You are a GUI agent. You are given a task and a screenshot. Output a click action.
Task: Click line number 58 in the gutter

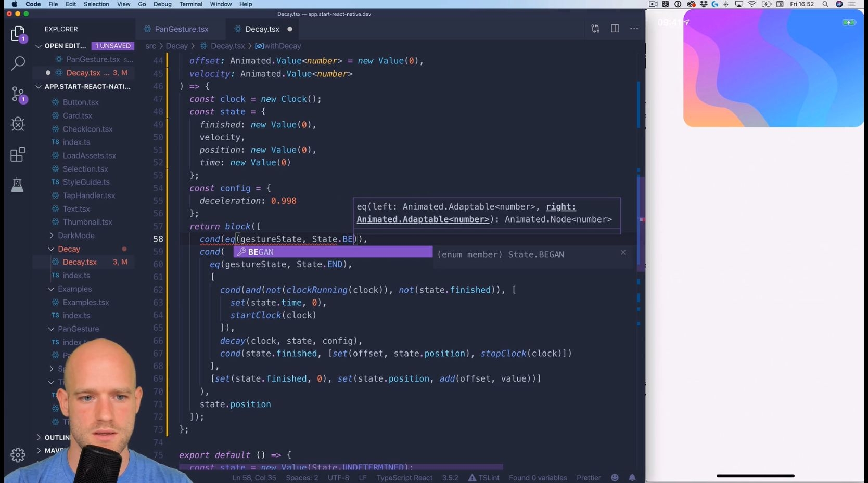pos(158,239)
